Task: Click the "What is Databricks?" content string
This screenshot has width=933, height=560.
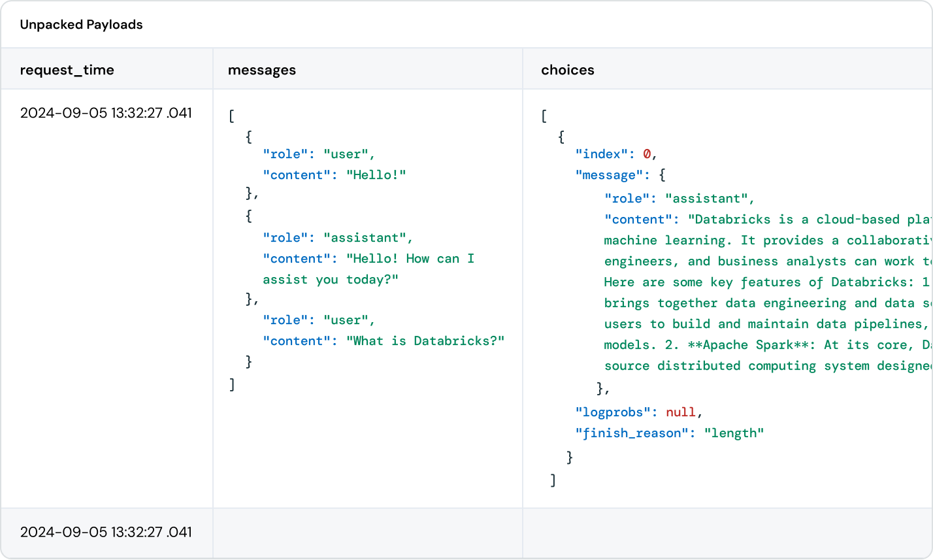Action: 425,341
